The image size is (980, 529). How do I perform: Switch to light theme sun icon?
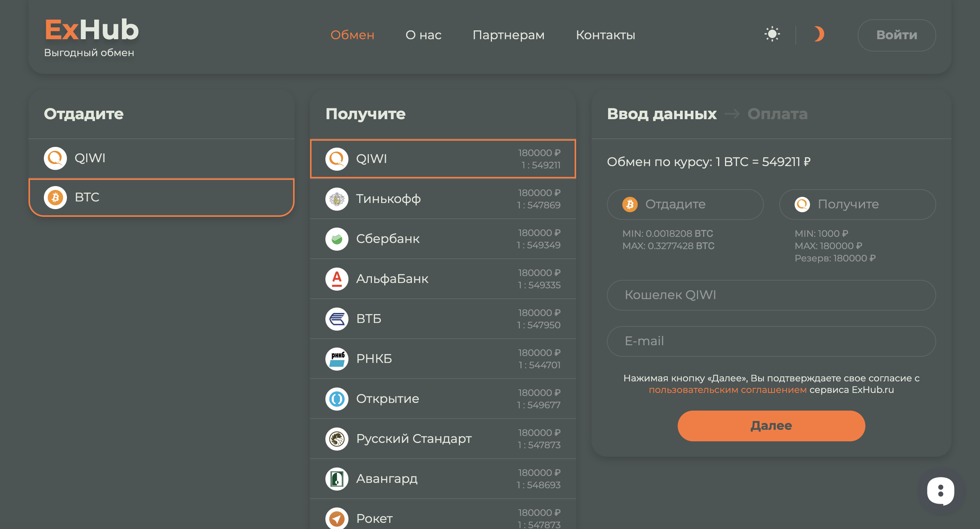(772, 34)
